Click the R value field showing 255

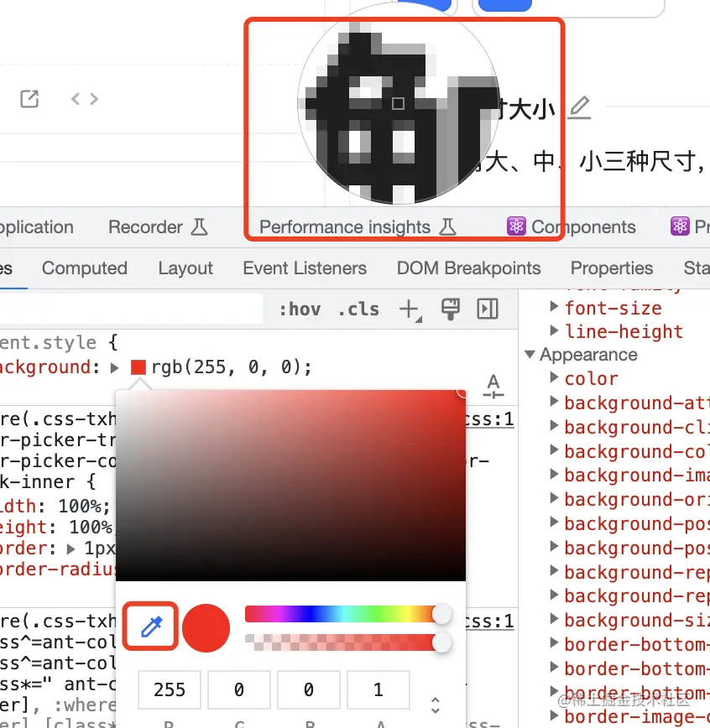click(170, 689)
